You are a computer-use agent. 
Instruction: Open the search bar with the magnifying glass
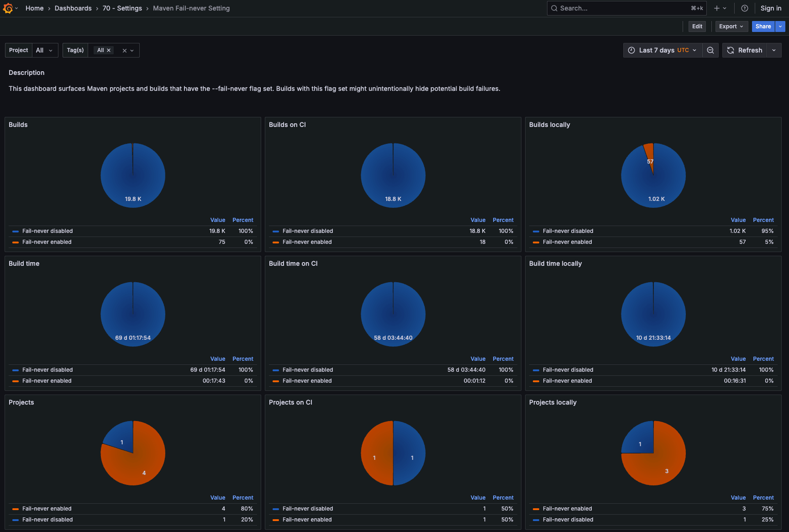tap(554, 8)
